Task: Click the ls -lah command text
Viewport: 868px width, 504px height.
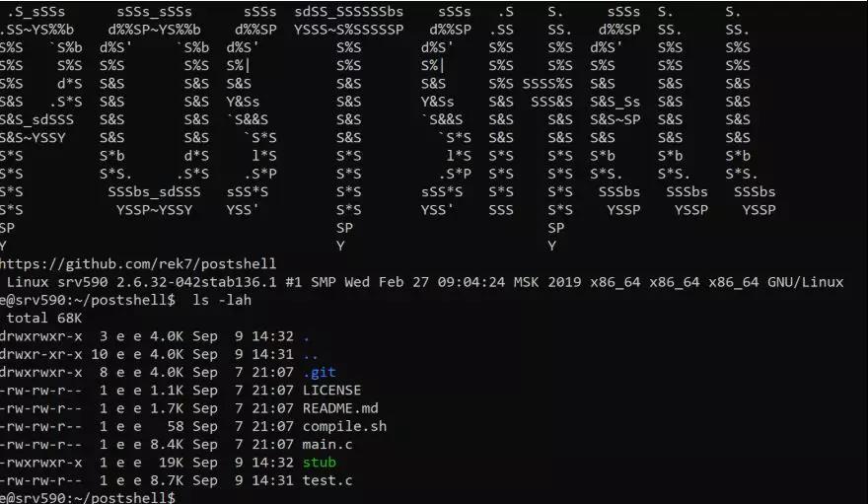Action: coord(222,300)
